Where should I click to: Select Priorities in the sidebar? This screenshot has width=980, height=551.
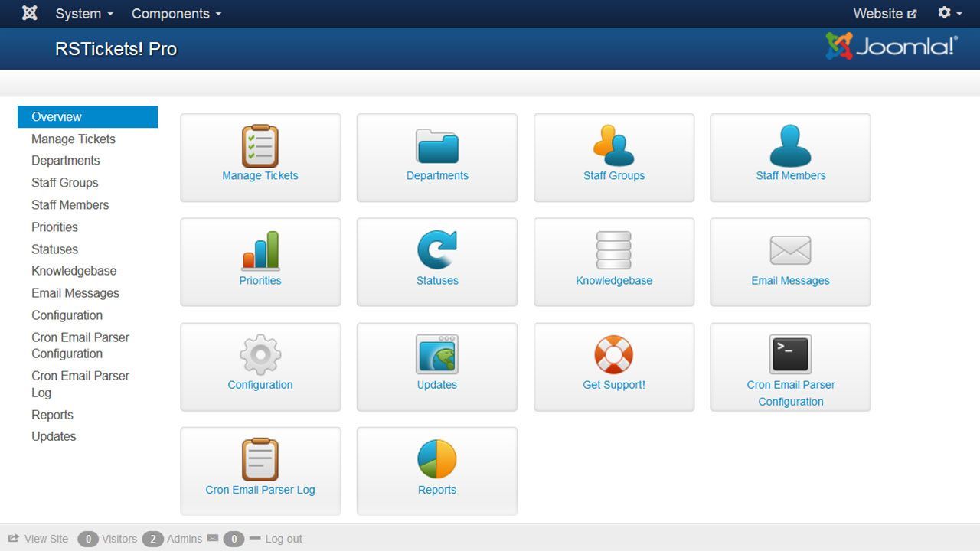54,227
